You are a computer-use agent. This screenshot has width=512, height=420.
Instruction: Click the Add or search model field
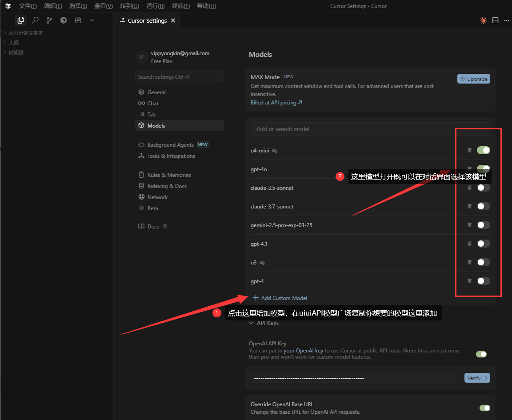(370, 129)
